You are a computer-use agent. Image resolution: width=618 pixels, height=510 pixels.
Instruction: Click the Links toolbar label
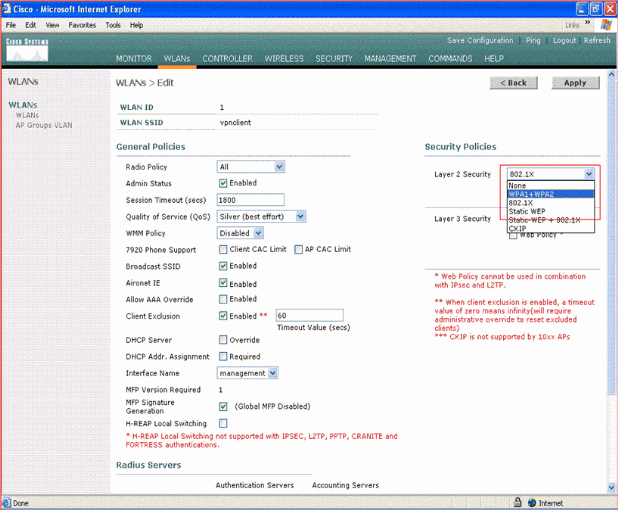[x=572, y=25]
